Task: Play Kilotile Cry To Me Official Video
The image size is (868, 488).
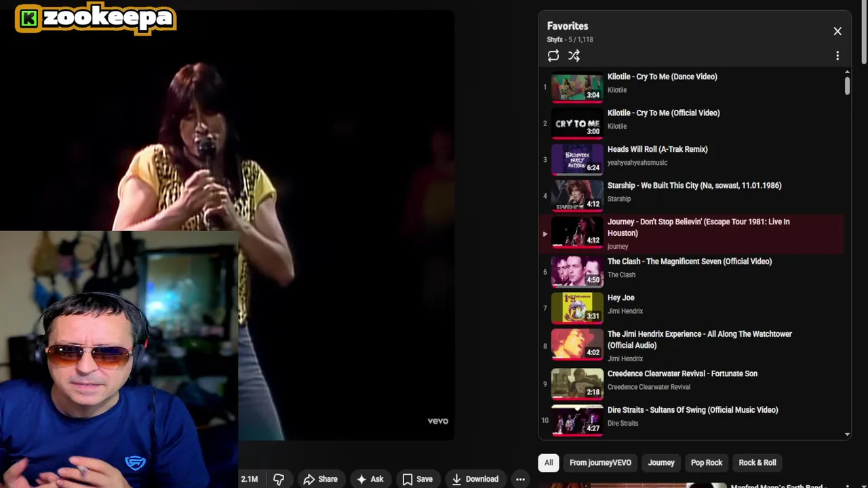Action: [663, 113]
